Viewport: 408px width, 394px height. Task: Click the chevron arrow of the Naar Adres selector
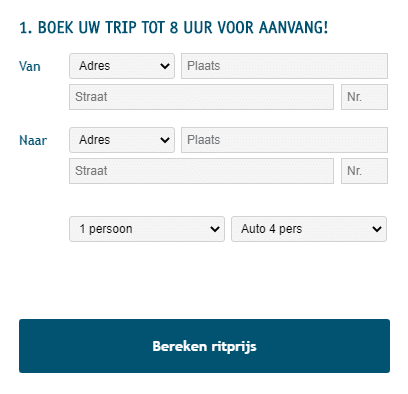coord(165,140)
